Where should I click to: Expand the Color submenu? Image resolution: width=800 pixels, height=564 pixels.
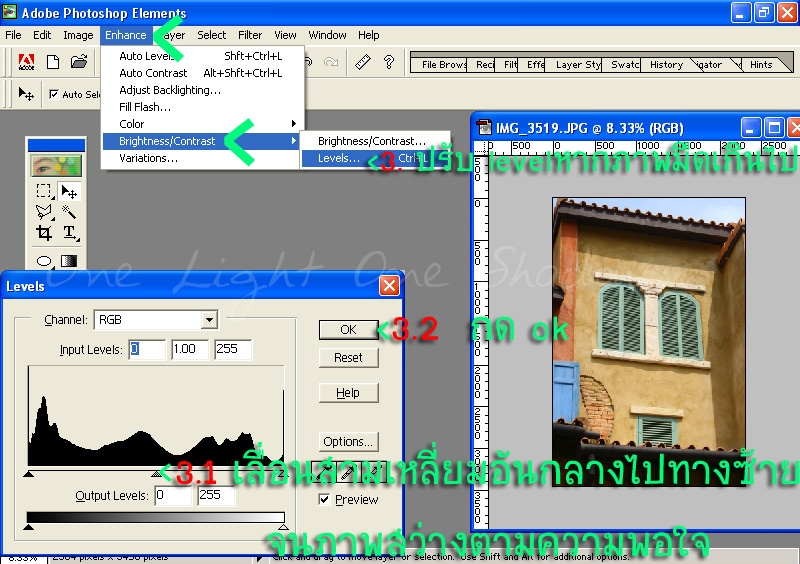point(203,124)
